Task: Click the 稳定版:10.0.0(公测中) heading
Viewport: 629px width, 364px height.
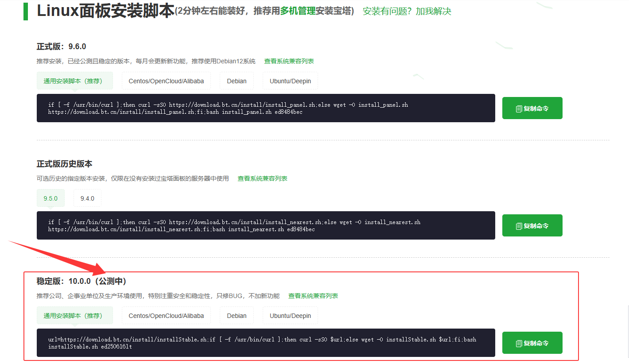Action: coord(82,281)
